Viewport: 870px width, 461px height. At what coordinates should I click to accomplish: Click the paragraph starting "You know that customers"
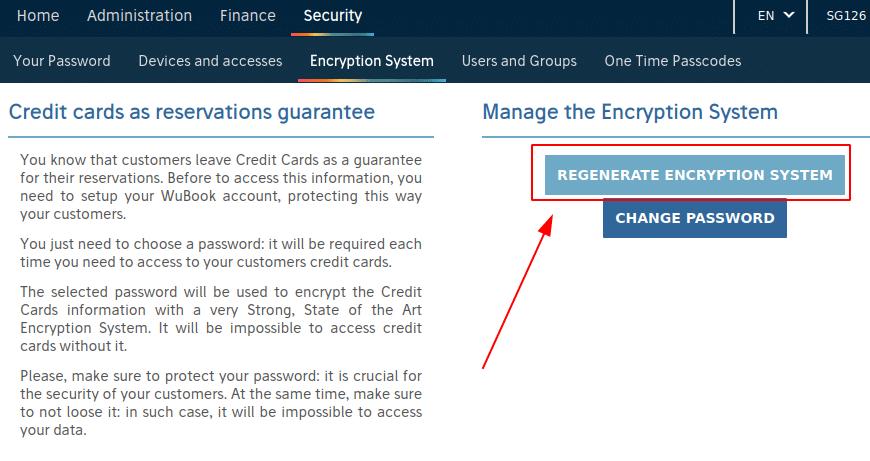(221, 187)
